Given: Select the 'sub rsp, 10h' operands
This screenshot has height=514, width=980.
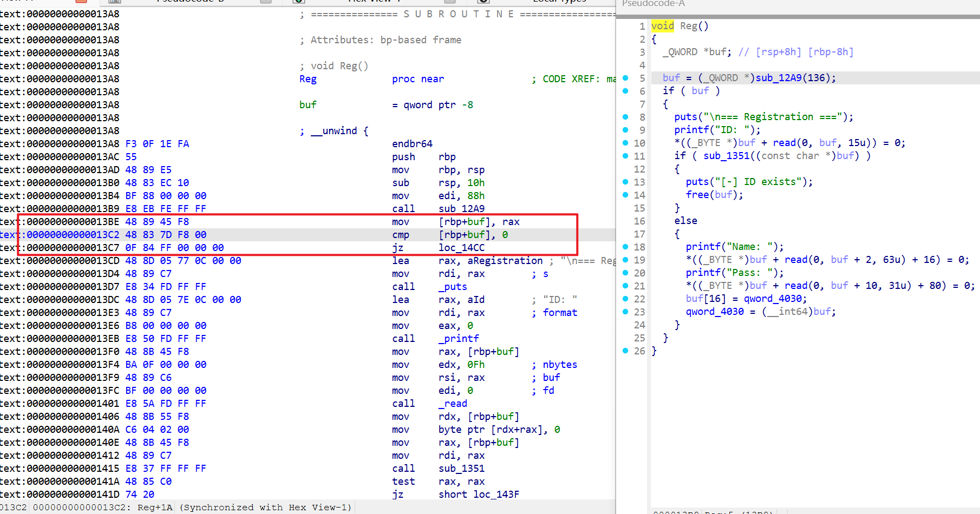Looking at the screenshot, I should click(x=461, y=183).
